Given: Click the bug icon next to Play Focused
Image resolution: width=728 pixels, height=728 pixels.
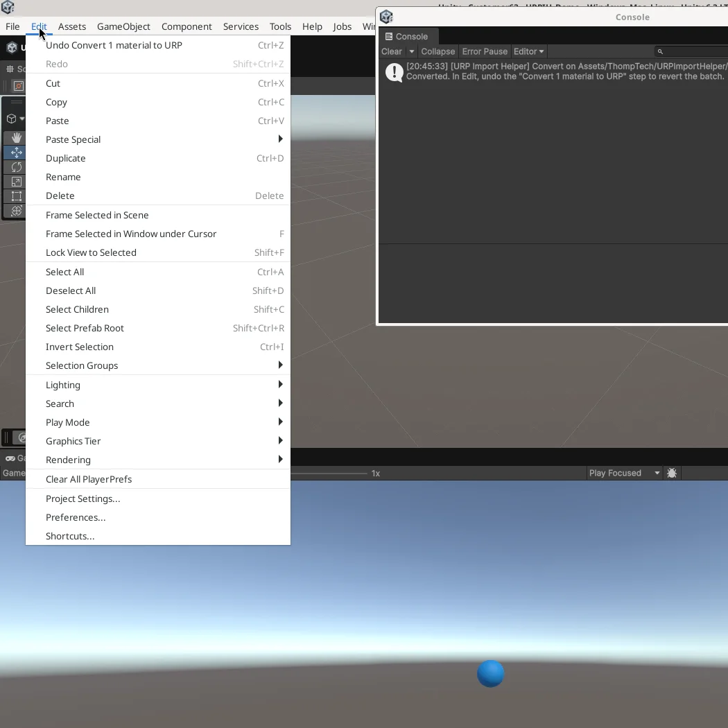Looking at the screenshot, I should click(671, 473).
